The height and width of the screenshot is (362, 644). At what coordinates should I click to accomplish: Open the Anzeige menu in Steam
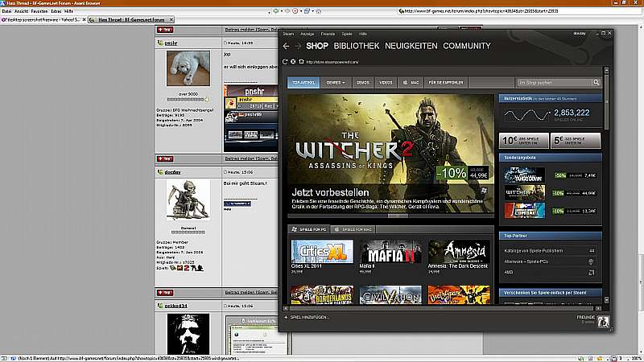(x=308, y=34)
